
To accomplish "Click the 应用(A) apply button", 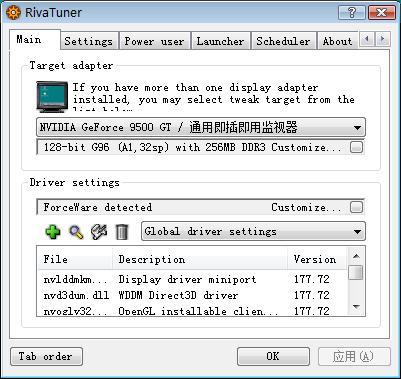I will [354, 356].
